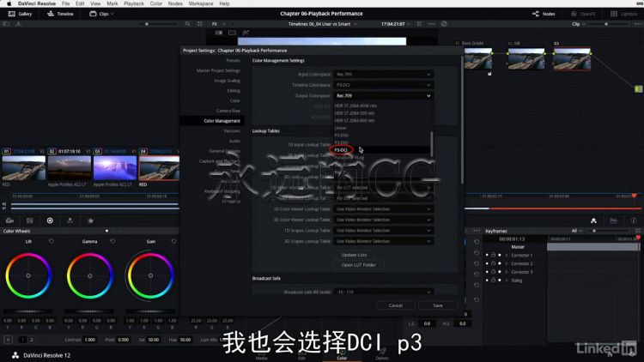Screen dimensions: 644x362
Task: Open the Motion Effects star icon
Action: point(90,220)
